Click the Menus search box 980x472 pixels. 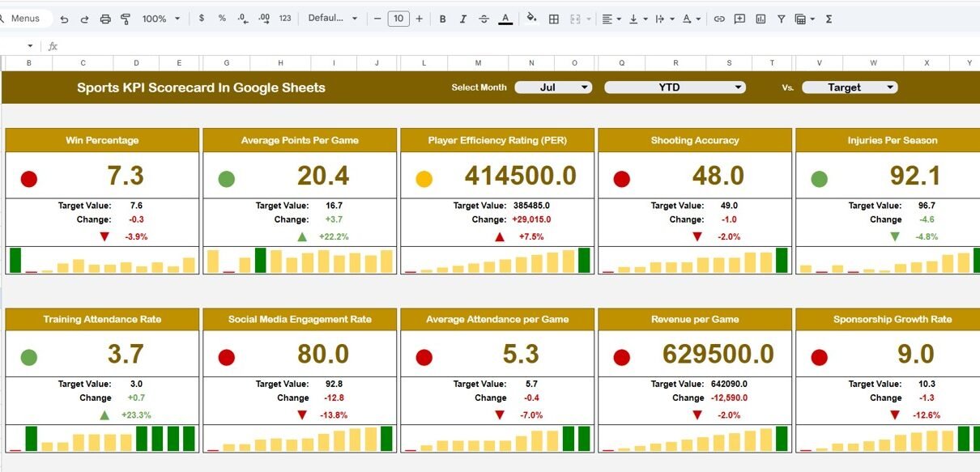26,19
